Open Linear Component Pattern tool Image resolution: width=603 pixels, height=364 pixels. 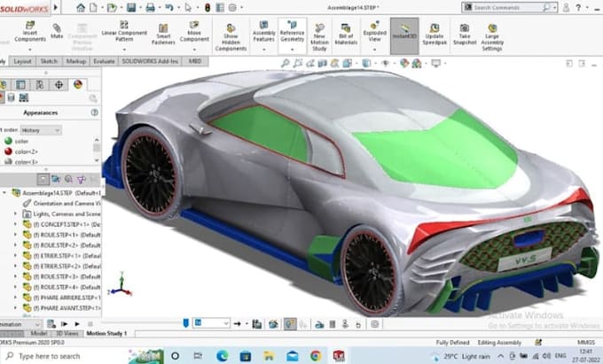(x=124, y=32)
